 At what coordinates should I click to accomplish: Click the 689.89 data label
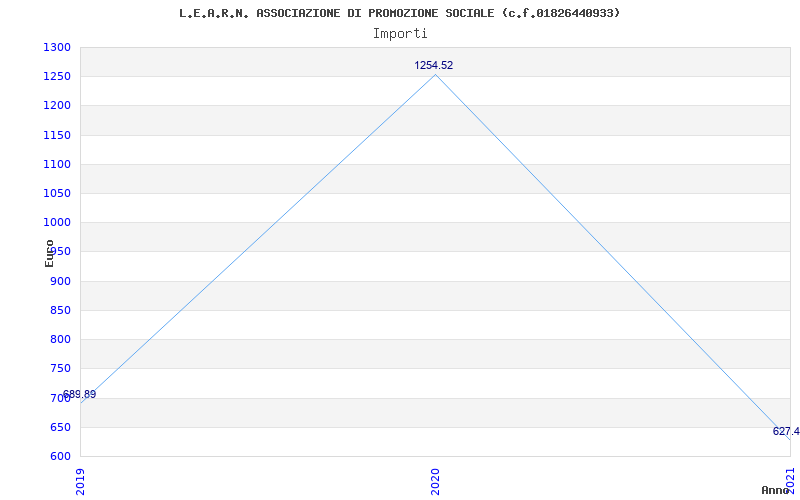click(x=79, y=394)
